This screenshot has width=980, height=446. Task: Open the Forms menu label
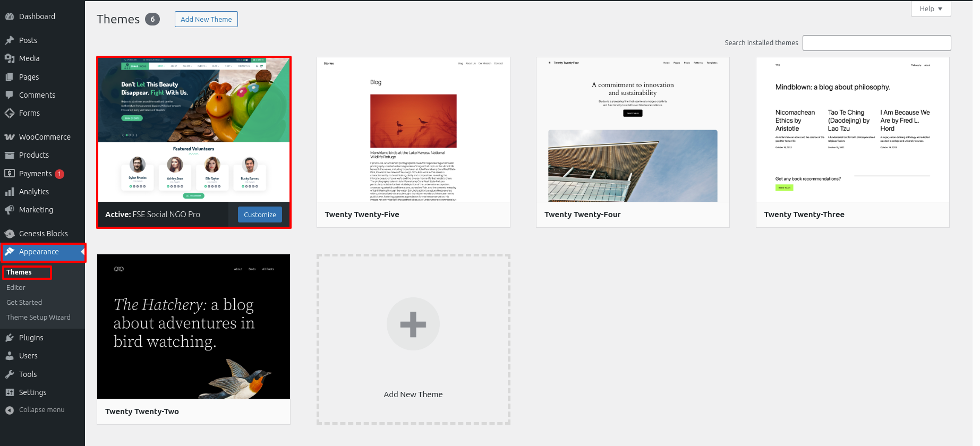click(x=29, y=113)
